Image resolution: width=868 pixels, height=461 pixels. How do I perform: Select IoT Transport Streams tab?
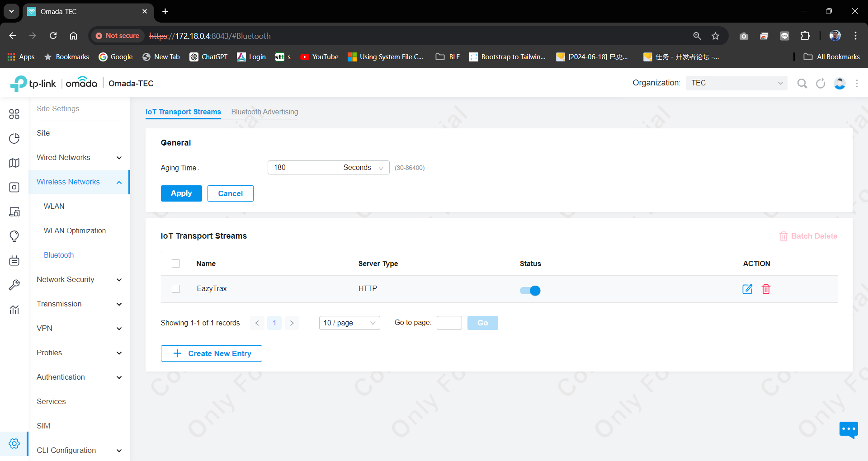[x=183, y=112]
